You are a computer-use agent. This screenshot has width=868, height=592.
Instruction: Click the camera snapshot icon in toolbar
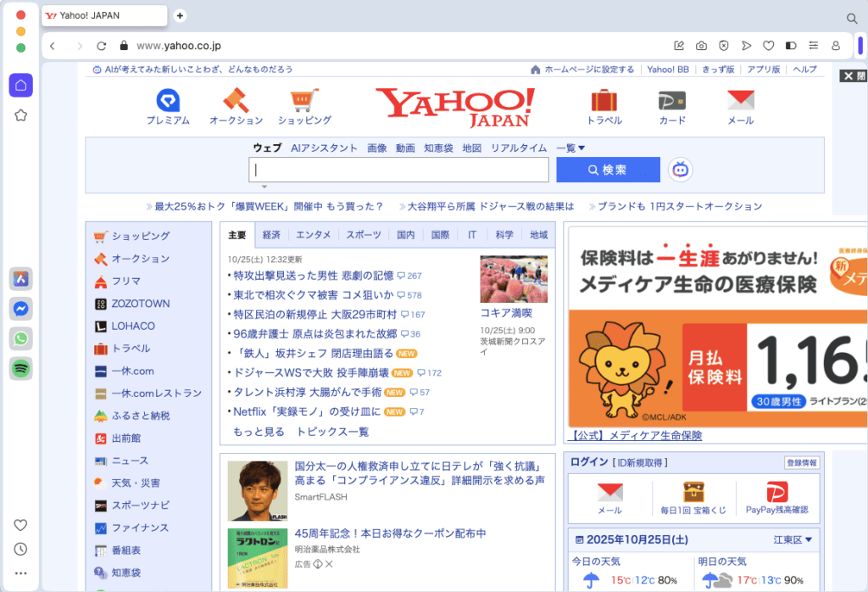pyautogui.click(x=701, y=46)
